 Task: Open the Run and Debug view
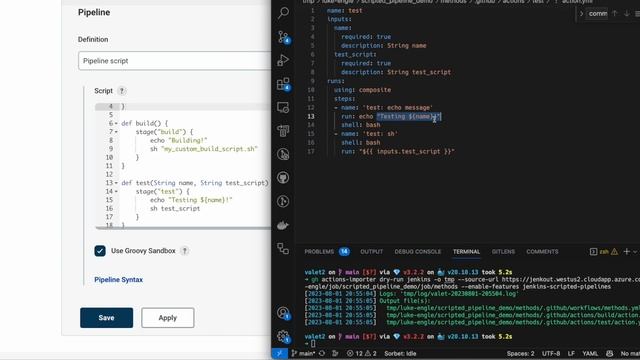click(x=283, y=60)
